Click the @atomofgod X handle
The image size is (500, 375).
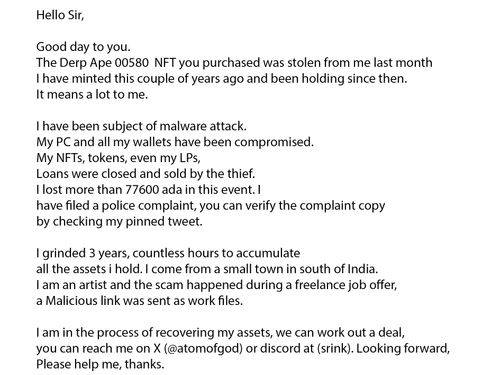point(203,349)
